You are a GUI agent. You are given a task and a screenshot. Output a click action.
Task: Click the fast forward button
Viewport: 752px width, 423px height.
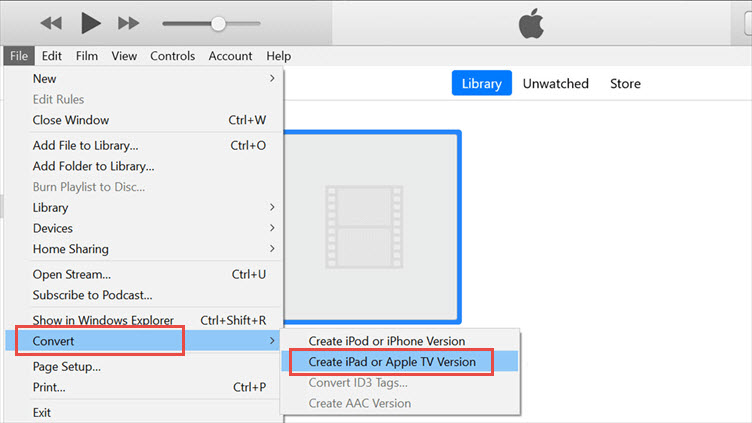point(128,23)
